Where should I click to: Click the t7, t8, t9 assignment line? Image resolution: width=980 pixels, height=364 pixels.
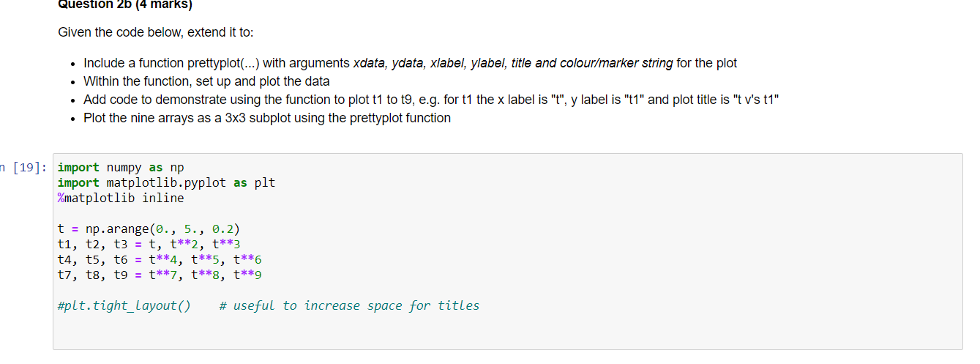click(159, 275)
